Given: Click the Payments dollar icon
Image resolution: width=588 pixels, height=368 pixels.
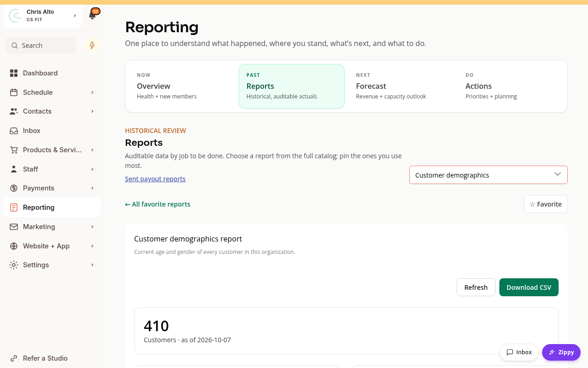Looking at the screenshot, I should click(x=14, y=188).
